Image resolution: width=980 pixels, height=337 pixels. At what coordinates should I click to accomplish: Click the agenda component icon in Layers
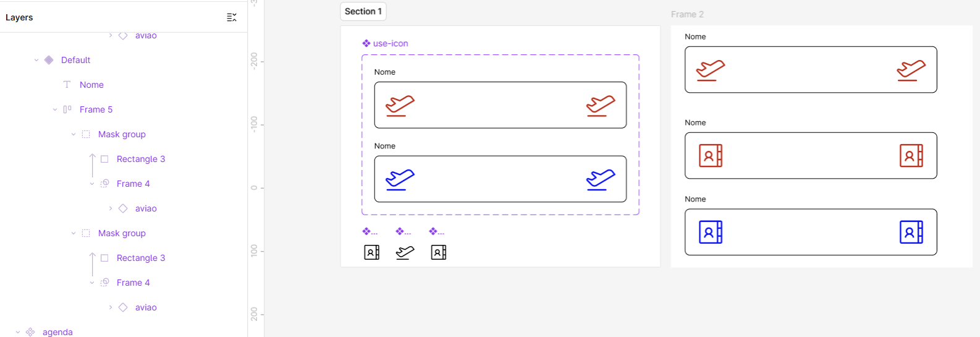[30, 332]
